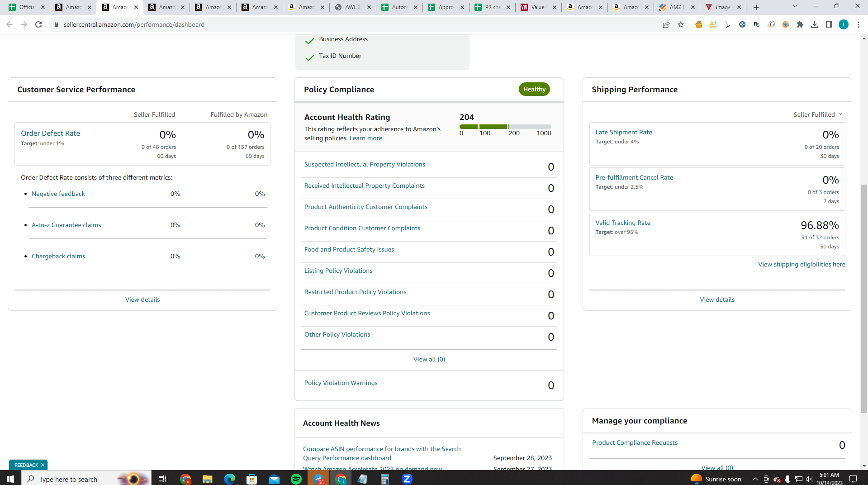This screenshot has width=868, height=485.
Task: Open the tab search chevron in Chrome
Action: pyautogui.click(x=795, y=7)
